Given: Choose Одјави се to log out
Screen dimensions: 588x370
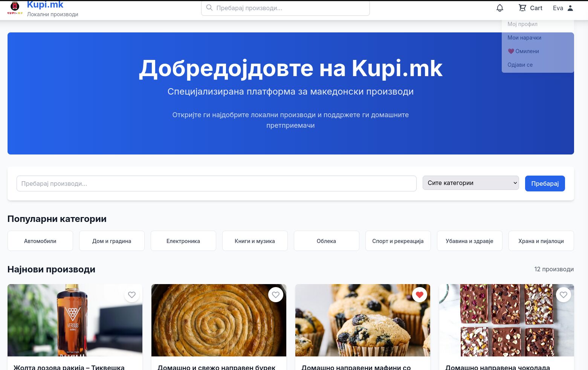Looking at the screenshot, I should point(520,65).
